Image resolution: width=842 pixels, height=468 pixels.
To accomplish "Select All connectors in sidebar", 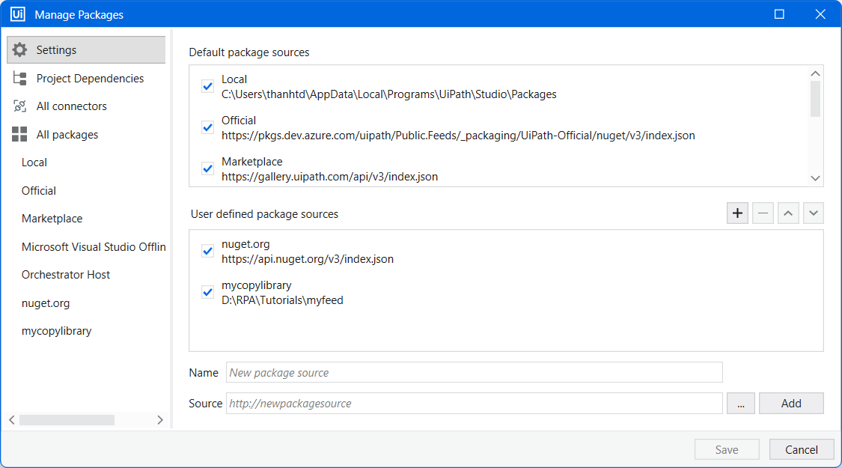I will point(71,106).
